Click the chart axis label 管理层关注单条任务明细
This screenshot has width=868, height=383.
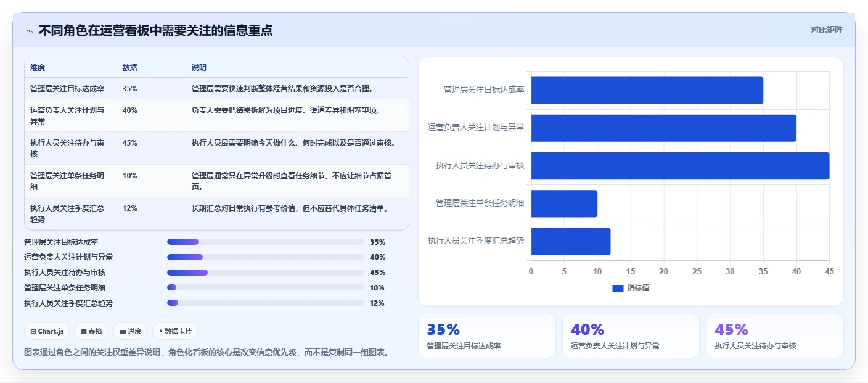point(480,204)
